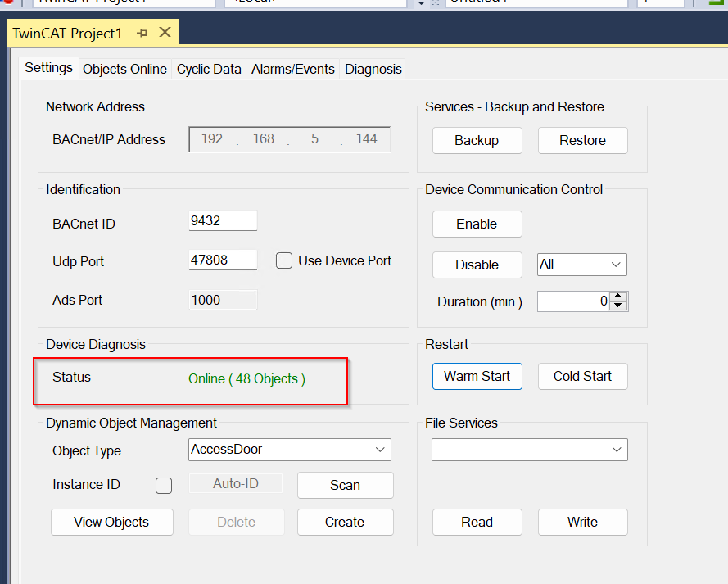Open the File Services dropdown
This screenshot has width=728, height=584.
(x=530, y=450)
